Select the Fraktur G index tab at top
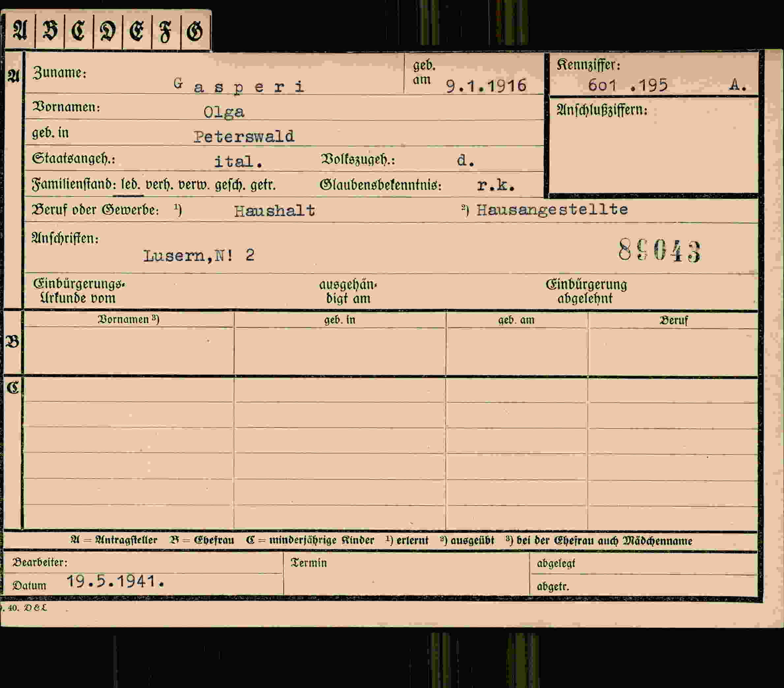784x688 pixels. tap(195, 31)
